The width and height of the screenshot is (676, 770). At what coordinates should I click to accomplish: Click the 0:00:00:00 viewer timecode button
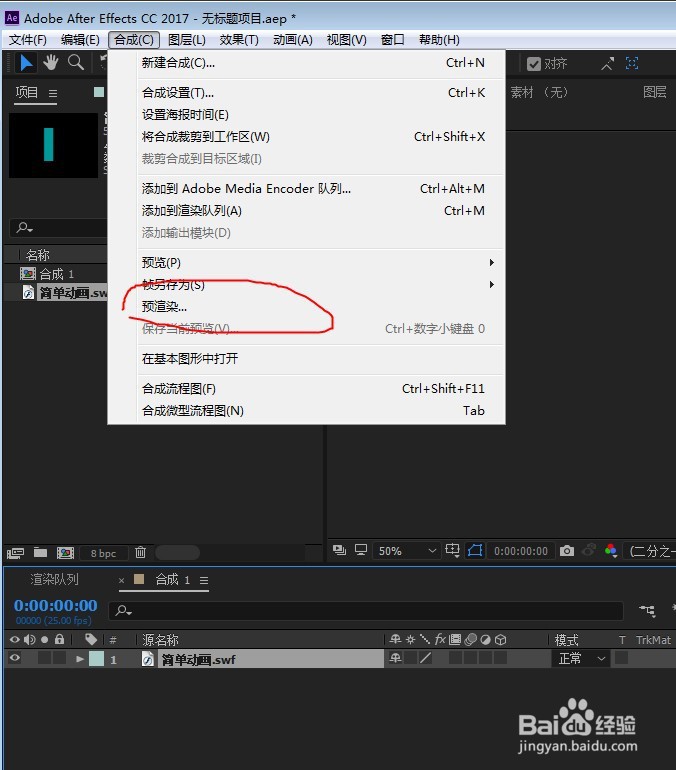pos(521,551)
